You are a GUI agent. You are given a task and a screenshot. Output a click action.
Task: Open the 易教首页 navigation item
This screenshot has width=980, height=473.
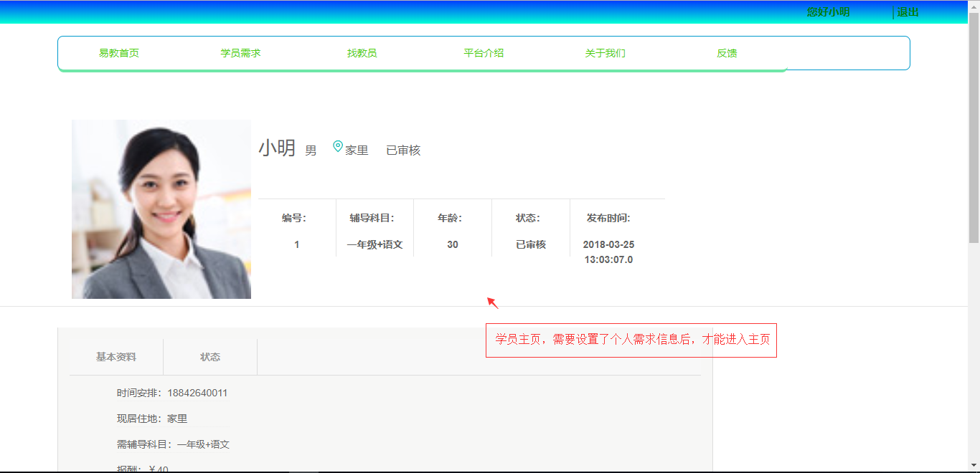point(119,53)
